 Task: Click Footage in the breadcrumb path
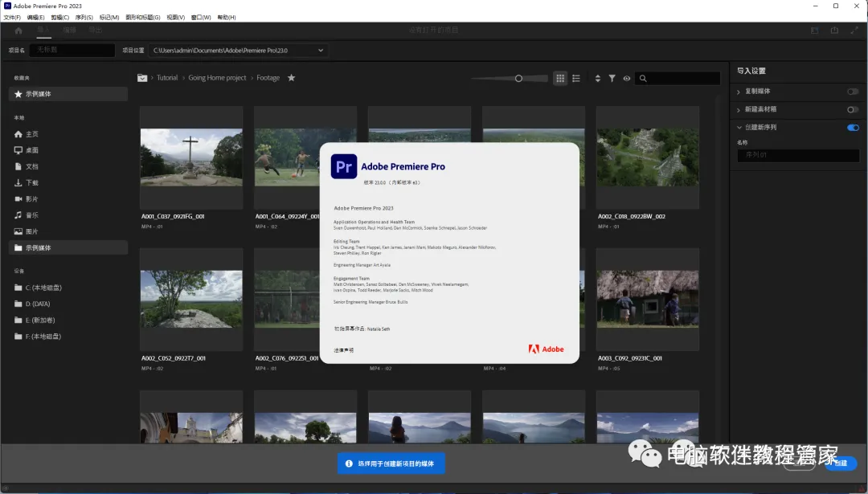coord(268,78)
